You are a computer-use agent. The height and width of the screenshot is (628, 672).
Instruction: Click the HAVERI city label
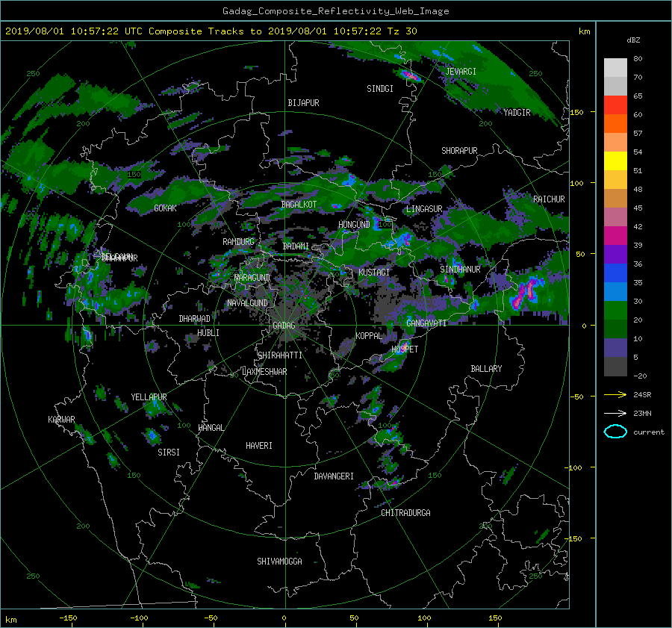point(259,447)
